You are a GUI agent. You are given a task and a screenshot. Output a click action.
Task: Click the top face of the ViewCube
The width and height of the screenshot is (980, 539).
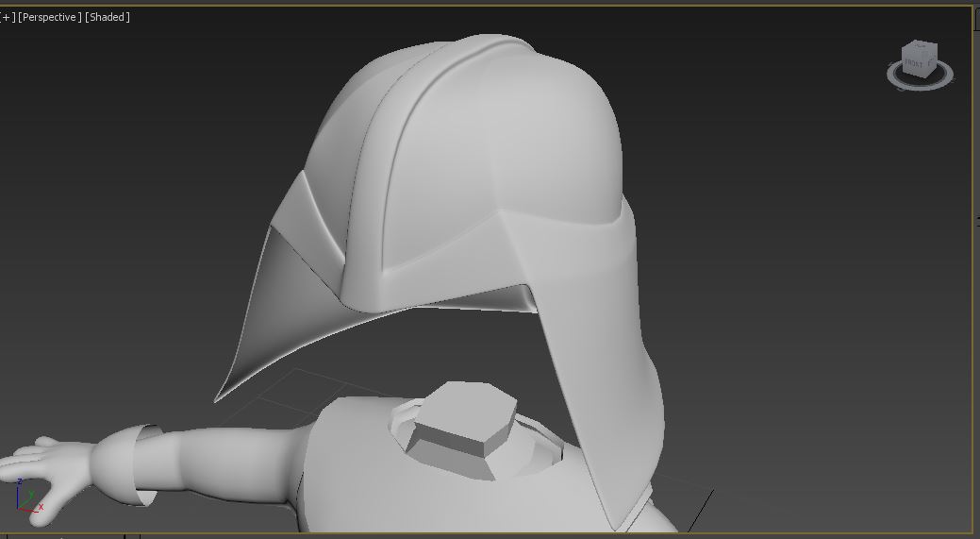919,48
